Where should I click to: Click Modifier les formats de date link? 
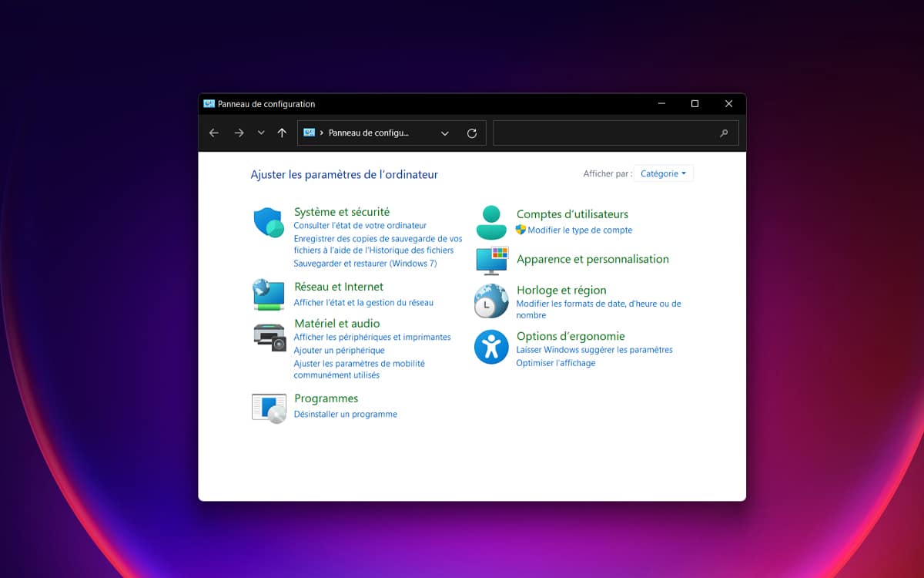click(598, 309)
